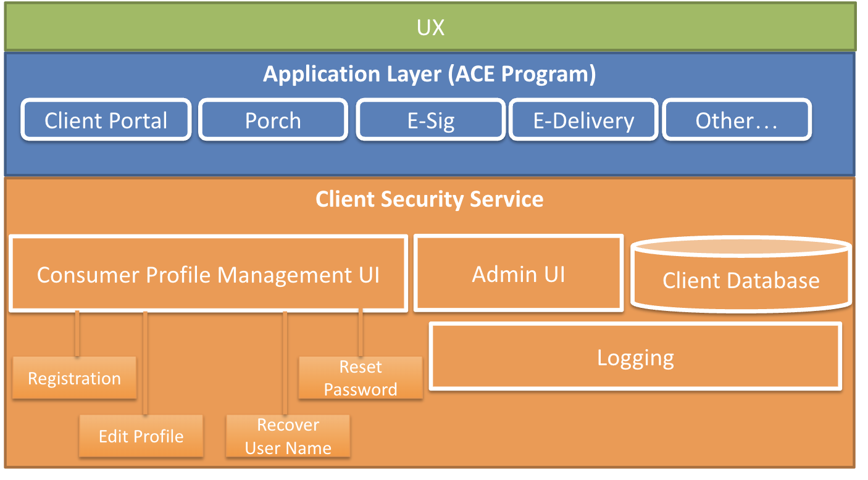
Task: Select the Edit Profile box
Action: coord(141,436)
